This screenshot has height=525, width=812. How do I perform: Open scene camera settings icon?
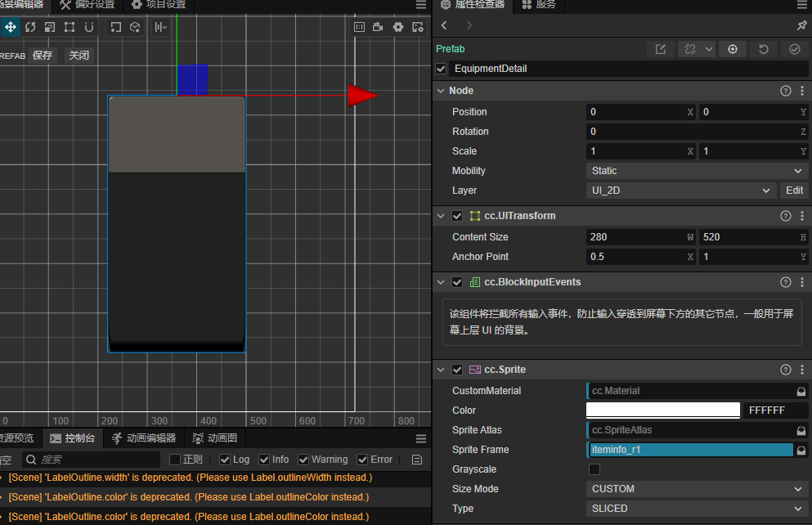click(x=378, y=27)
